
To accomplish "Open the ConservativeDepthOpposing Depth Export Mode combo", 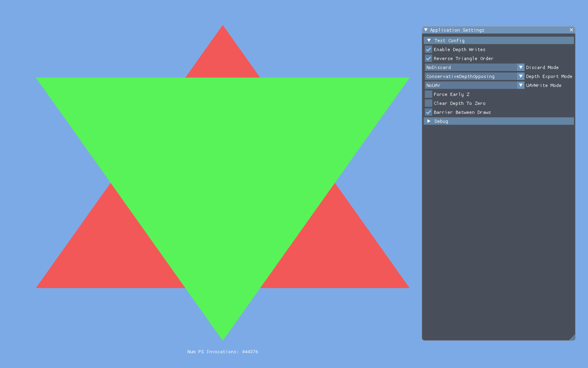I will coord(475,76).
